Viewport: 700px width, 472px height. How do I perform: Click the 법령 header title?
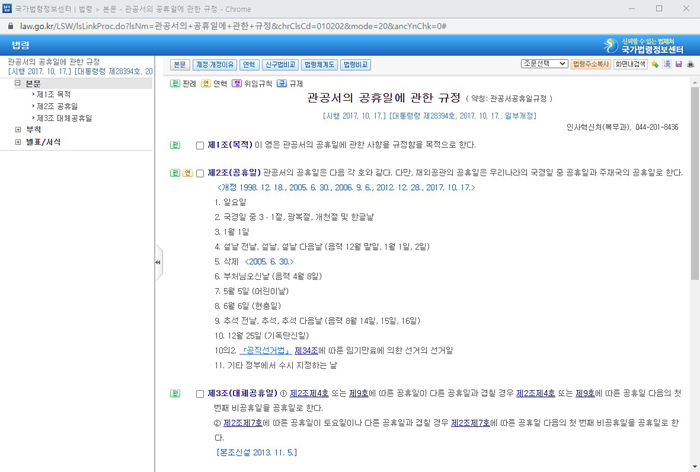(x=21, y=45)
